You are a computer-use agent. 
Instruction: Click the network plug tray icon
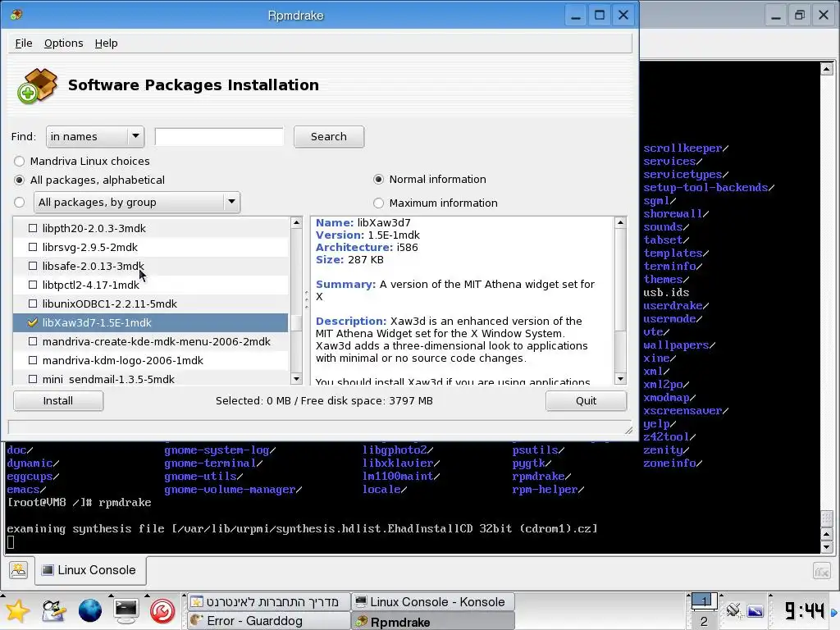pyautogui.click(x=733, y=610)
